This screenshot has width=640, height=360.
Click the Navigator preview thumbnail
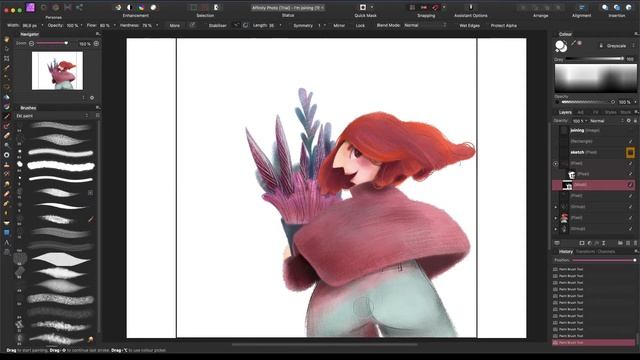[57, 71]
